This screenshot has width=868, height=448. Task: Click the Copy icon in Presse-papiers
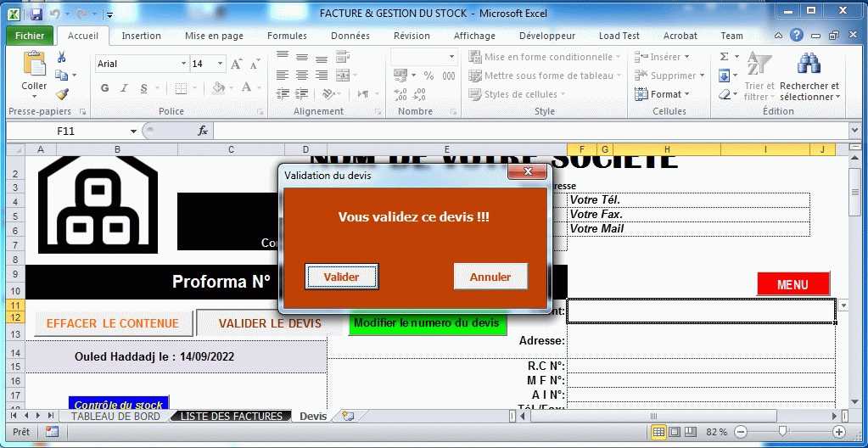pos(61,76)
